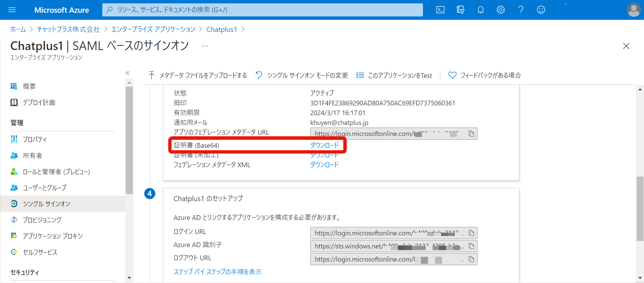
Task: Click the アプリケーション プロキシ icon
Action: (x=14, y=236)
